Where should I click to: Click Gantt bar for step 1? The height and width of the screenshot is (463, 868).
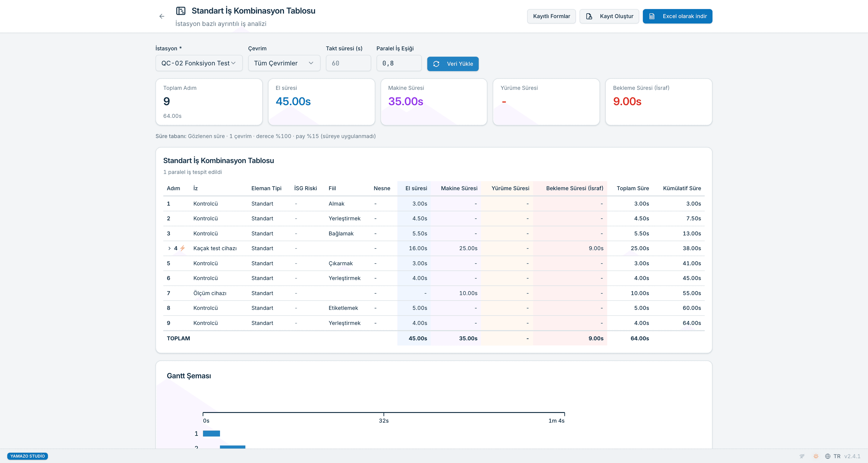(211, 433)
